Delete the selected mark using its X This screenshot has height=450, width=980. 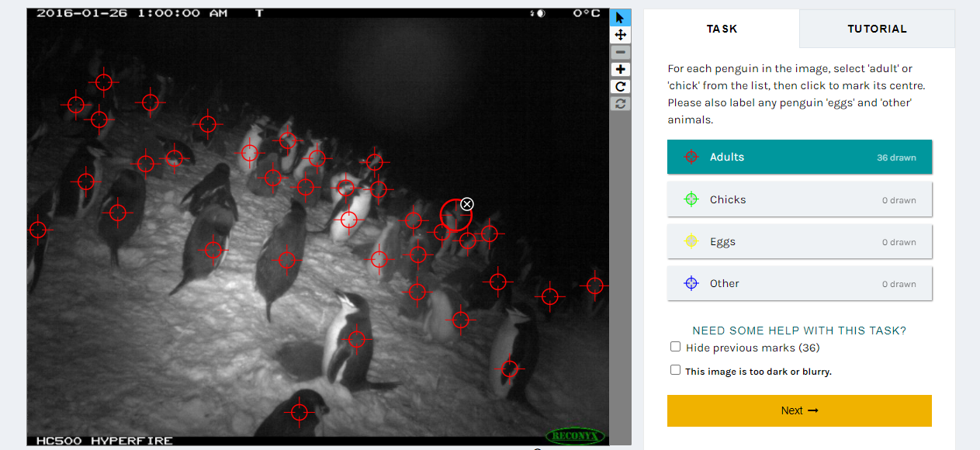[466, 204]
